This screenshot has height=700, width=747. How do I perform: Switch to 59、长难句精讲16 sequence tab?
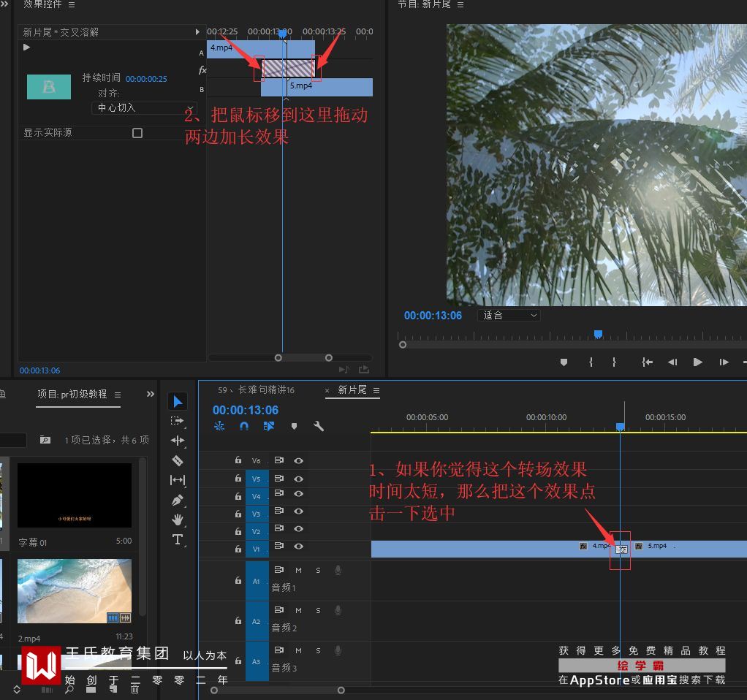click(x=257, y=390)
